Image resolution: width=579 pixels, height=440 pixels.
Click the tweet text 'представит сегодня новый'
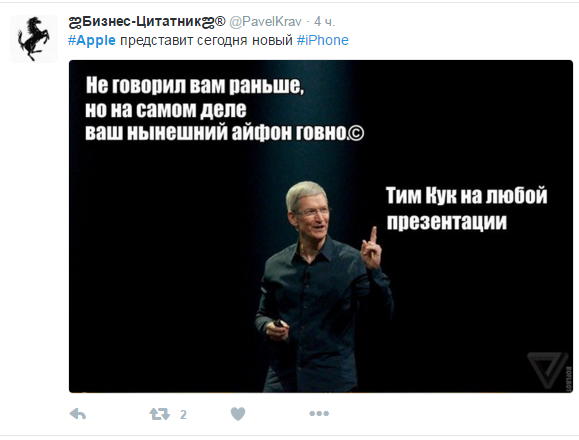tap(206, 40)
